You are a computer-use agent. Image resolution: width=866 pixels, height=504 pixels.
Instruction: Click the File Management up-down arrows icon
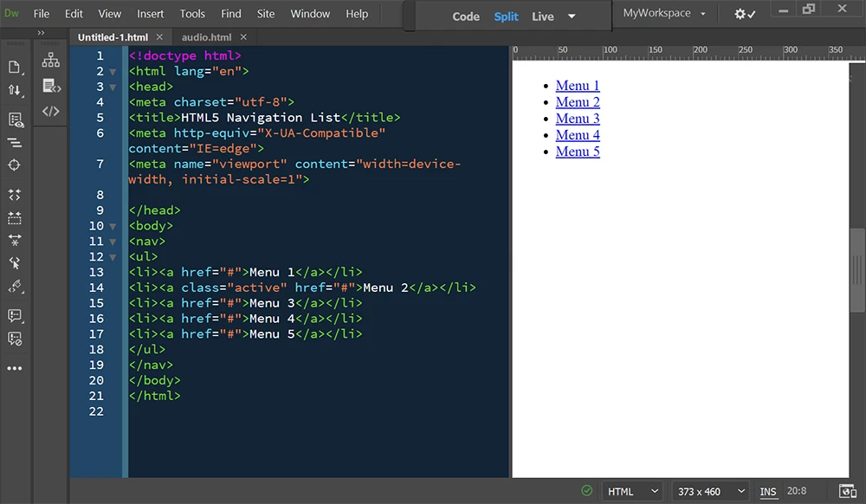[15, 90]
